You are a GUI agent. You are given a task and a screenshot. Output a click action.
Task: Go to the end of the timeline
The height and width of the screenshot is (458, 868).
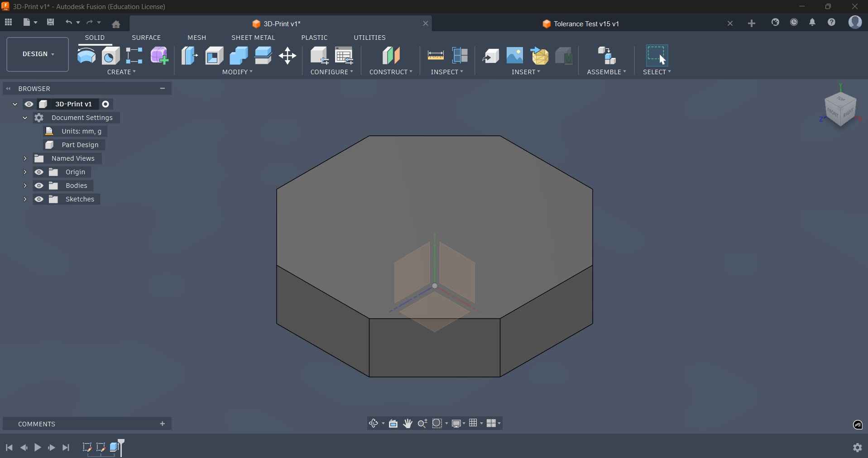click(x=66, y=448)
